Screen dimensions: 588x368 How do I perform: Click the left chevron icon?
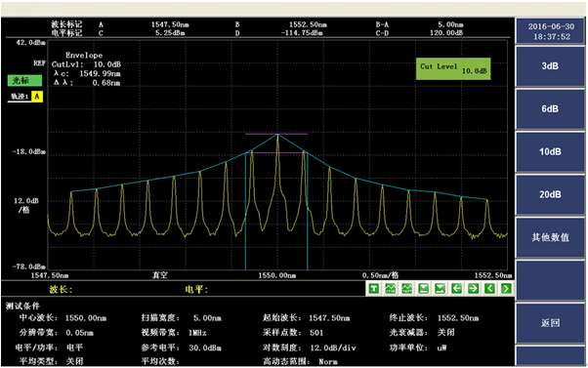click(489, 289)
